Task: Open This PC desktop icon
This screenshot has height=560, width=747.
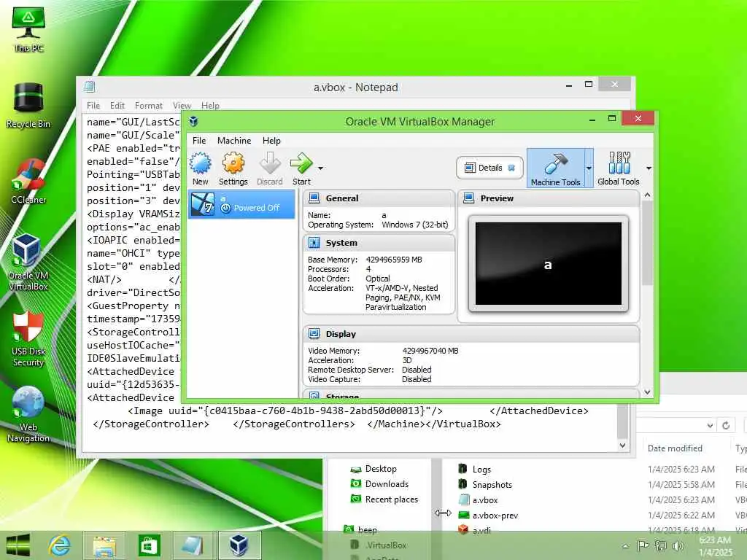Action: tap(28, 28)
